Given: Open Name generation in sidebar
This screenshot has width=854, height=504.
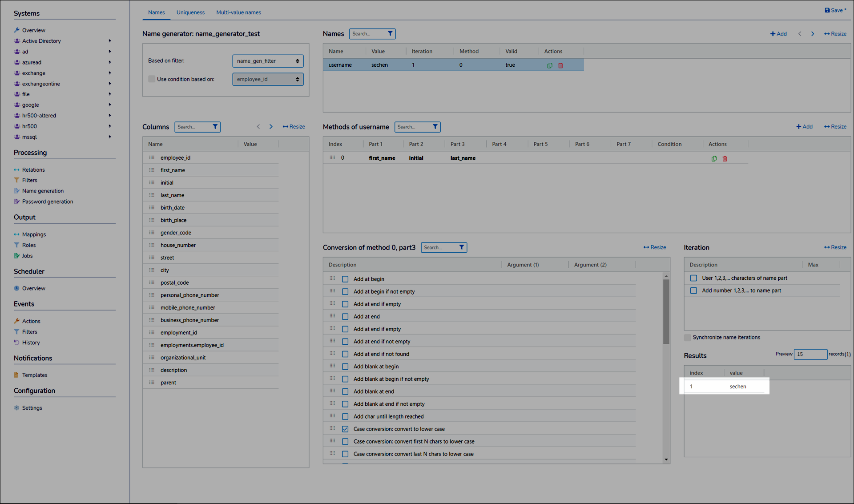Looking at the screenshot, I should tap(39, 191).
